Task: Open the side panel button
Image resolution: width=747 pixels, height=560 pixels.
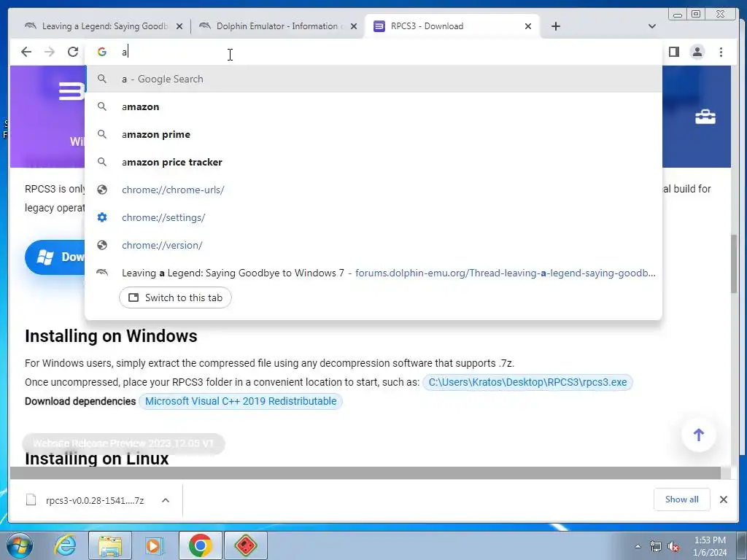Action: tap(673, 52)
